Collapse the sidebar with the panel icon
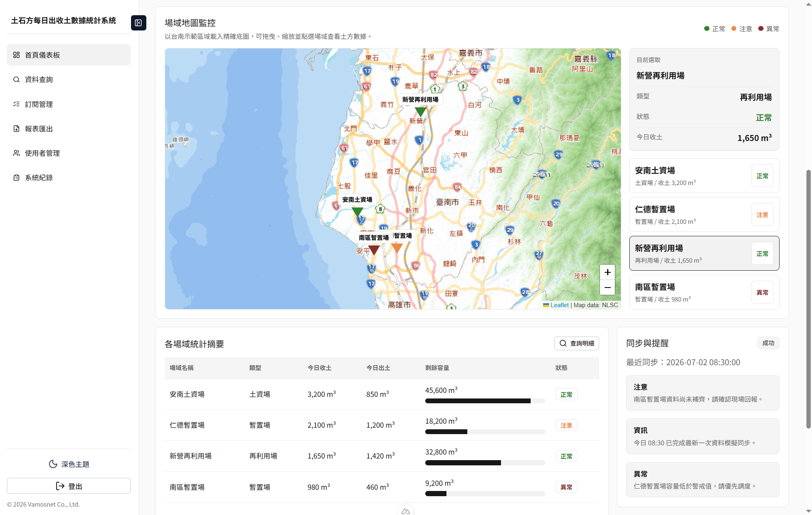Viewport: 812px width, 515px height. tap(138, 23)
